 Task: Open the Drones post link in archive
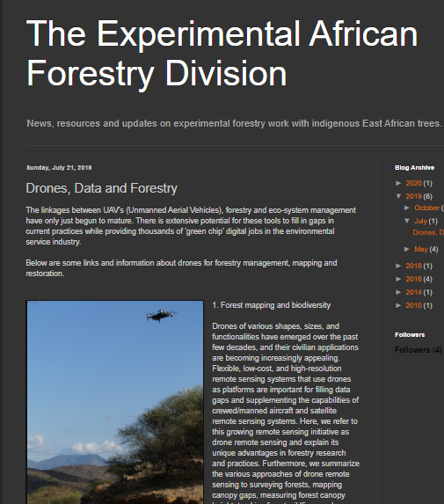pos(428,232)
